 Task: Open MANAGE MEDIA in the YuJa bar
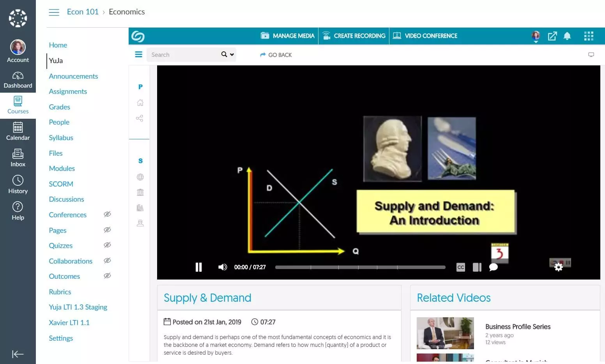(288, 36)
